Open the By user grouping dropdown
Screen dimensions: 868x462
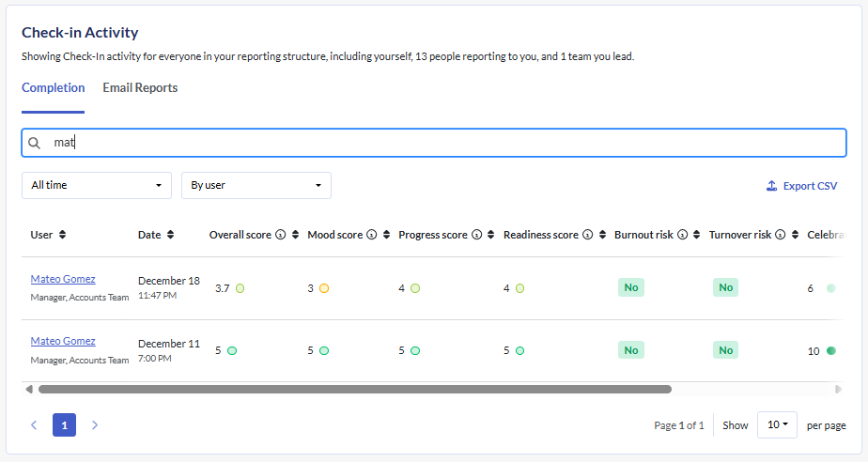pyautogui.click(x=256, y=185)
